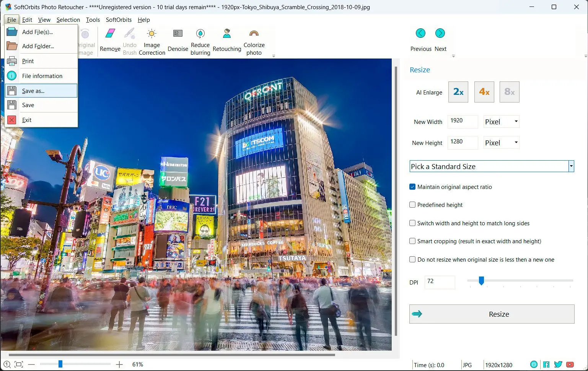Choose Save as from the File menu
Screen dimensions: 588x371
[x=34, y=91]
